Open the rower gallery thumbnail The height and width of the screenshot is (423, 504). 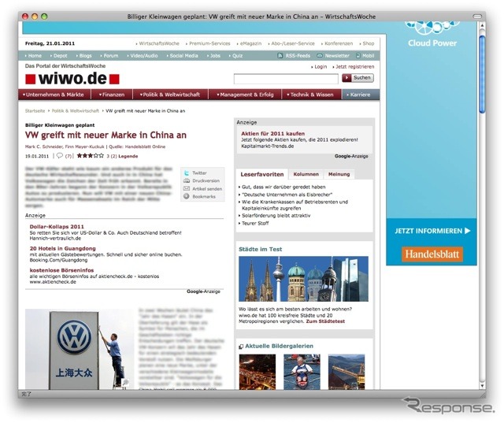pyautogui.click(x=302, y=372)
